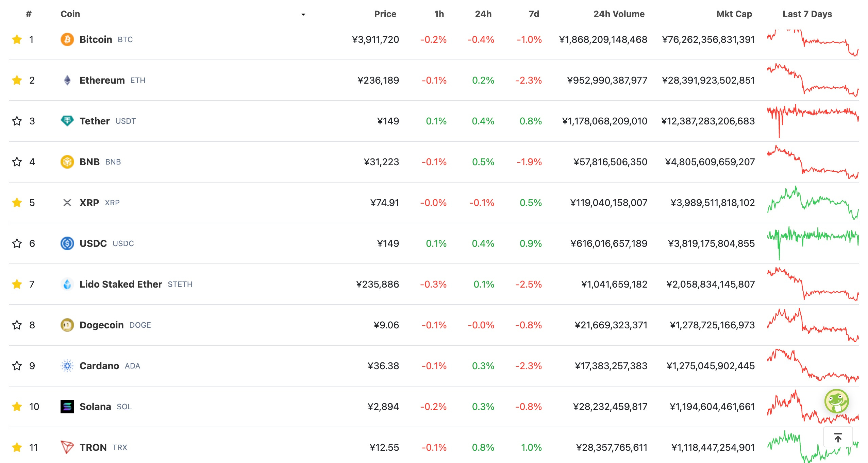Sort table by rank number column

[29, 14]
